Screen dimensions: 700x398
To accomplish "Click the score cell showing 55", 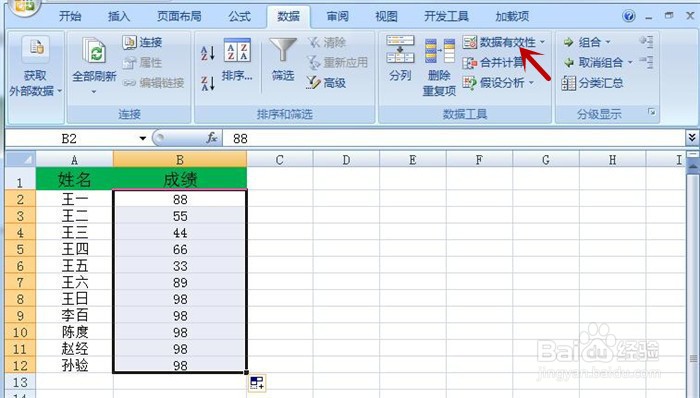I will 180,216.
